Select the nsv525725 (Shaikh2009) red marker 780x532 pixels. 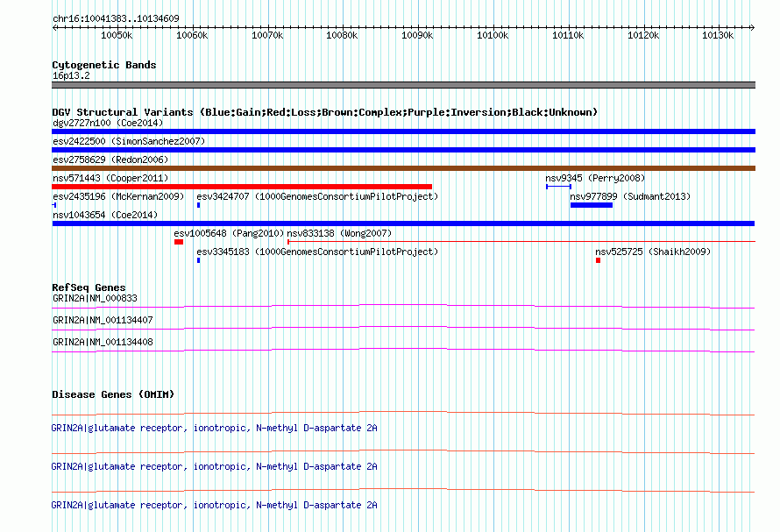[598, 260]
